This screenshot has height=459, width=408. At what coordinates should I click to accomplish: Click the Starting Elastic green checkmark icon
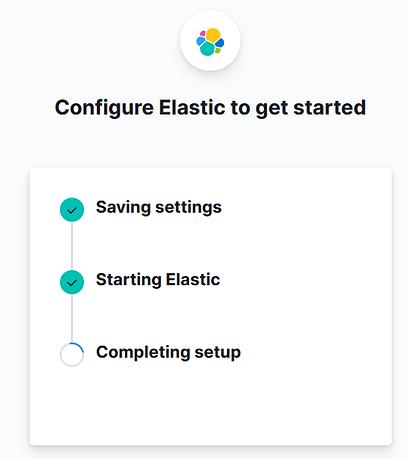[x=72, y=282]
